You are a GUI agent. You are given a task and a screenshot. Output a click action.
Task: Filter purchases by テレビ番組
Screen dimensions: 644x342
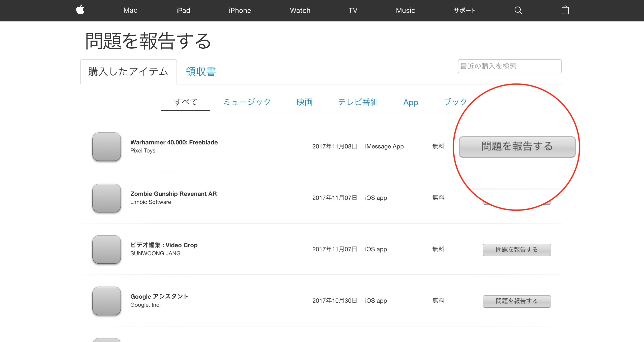pos(358,102)
